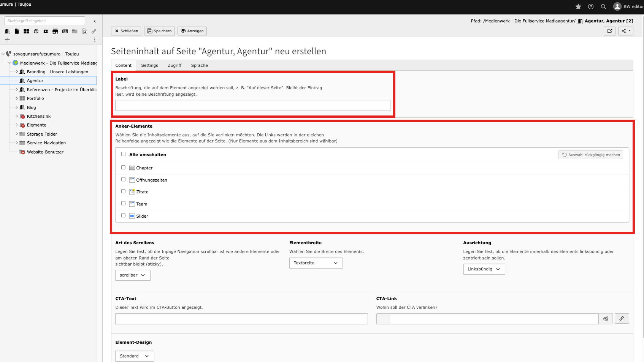644x362 pixels.
Task: Collapse the page tree with the chevron
Action: [x=95, y=21]
